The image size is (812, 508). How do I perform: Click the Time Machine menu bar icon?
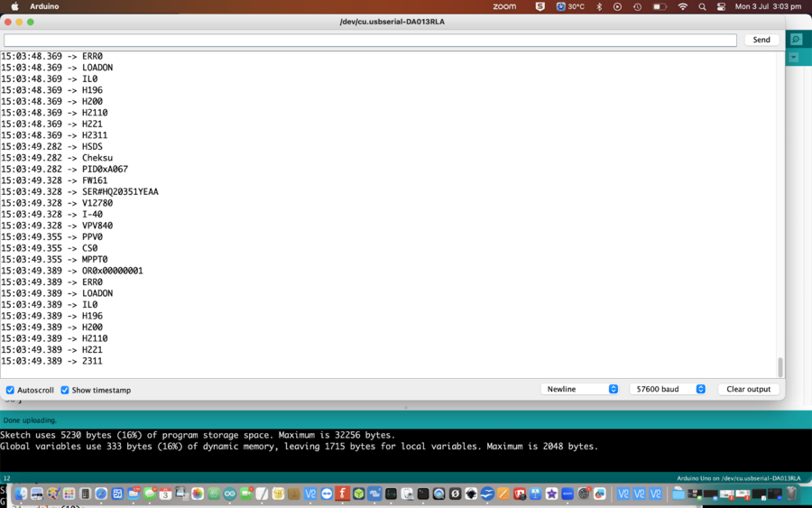click(x=637, y=6)
